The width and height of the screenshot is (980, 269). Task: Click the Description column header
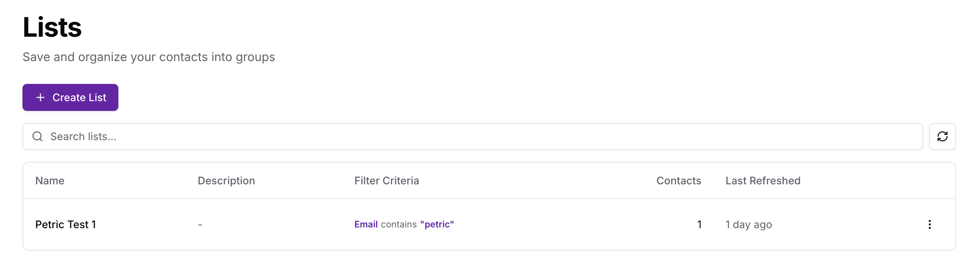point(226,180)
